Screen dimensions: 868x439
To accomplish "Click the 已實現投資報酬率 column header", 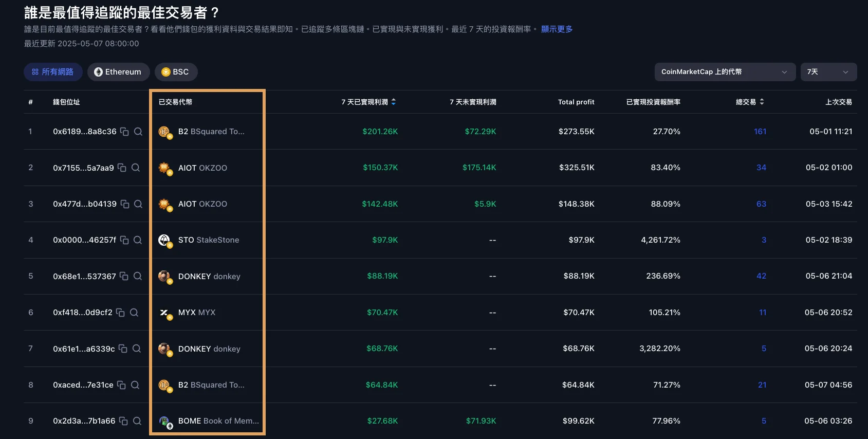I will (653, 102).
